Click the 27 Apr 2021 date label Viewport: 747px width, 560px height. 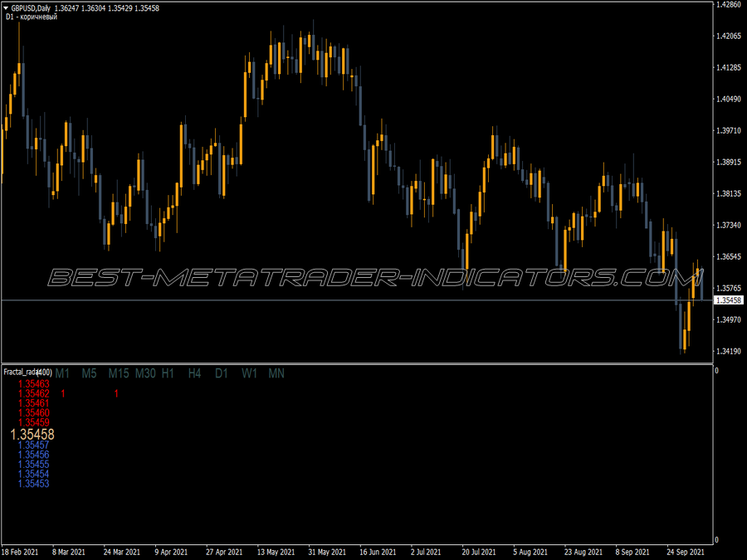click(224, 552)
